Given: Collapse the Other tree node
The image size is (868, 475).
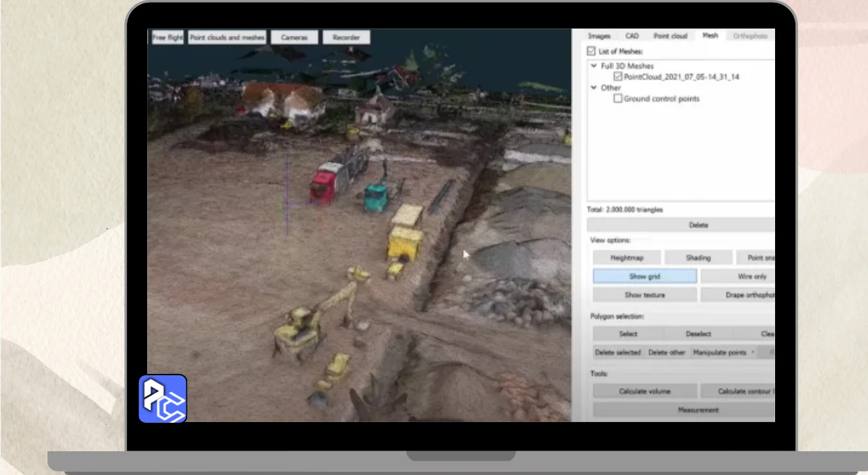Looking at the screenshot, I should (x=594, y=88).
